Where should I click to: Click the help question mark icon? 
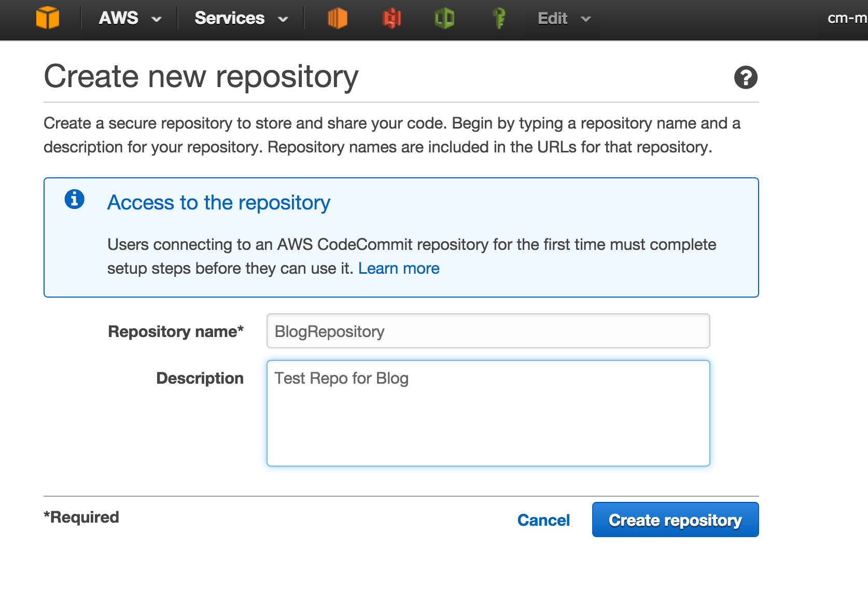tap(746, 78)
